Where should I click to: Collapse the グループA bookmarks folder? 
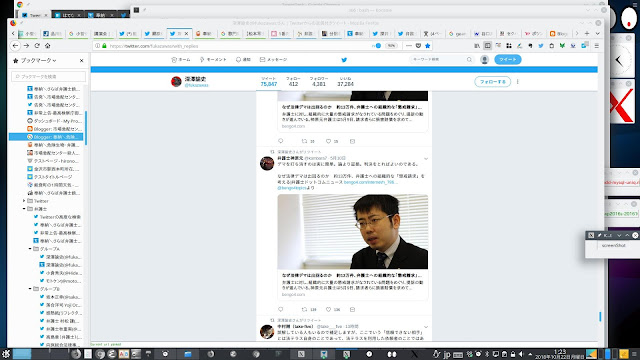pyautogui.click(x=30, y=249)
